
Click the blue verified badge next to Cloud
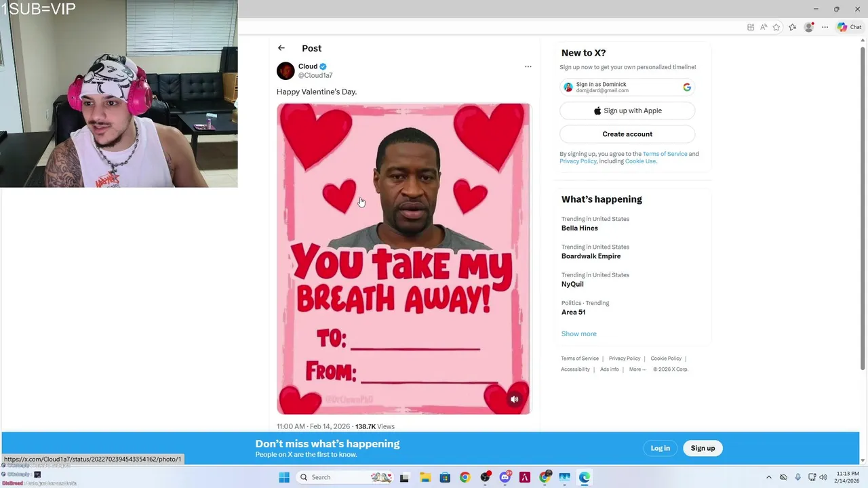[x=323, y=66]
